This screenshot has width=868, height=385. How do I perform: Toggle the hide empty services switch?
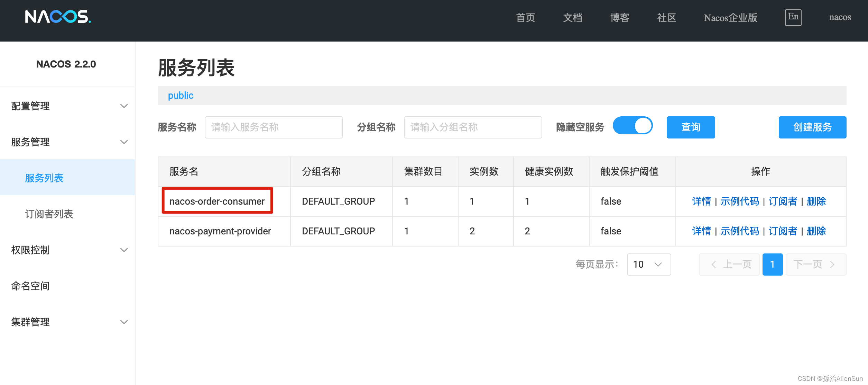click(x=632, y=126)
